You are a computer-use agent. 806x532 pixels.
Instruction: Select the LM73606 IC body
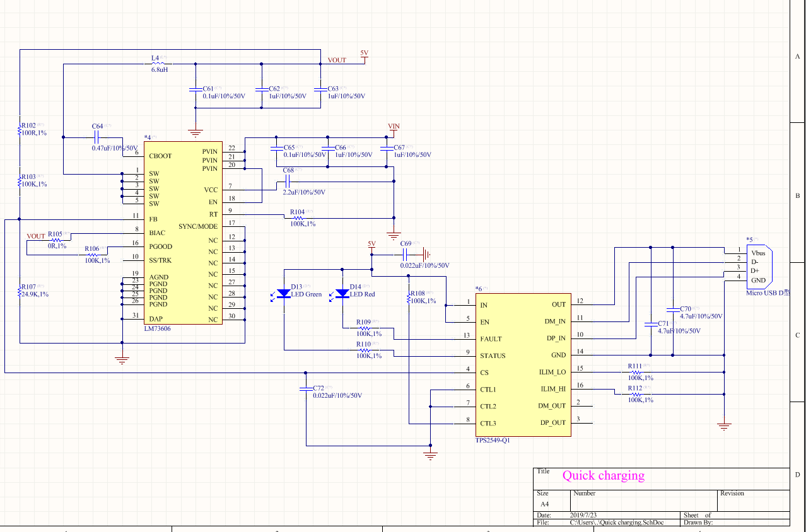pyautogui.click(x=184, y=233)
